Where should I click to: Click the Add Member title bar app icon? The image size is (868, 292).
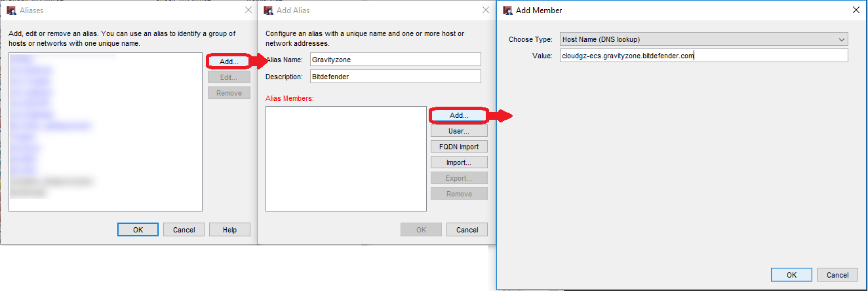click(507, 10)
